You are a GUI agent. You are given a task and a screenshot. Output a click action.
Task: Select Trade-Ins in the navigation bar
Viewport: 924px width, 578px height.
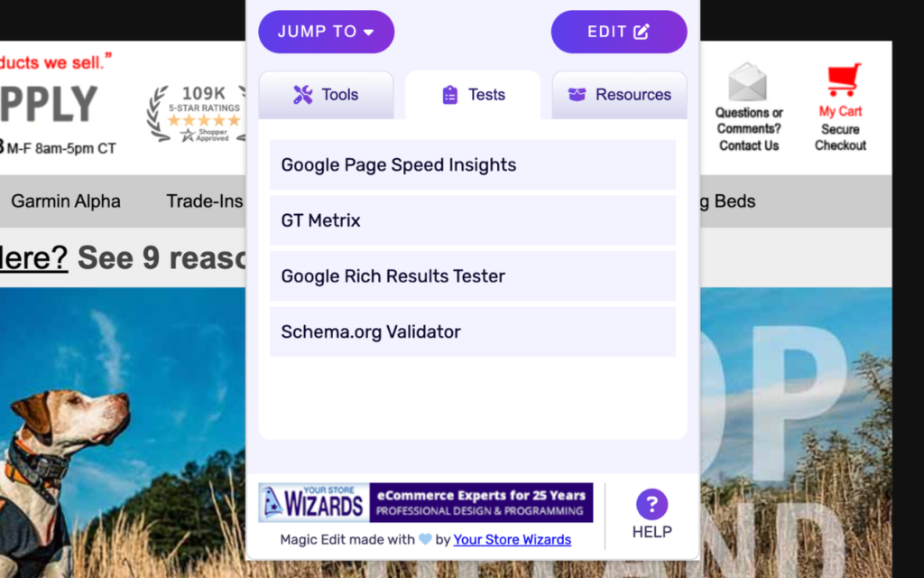(x=204, y=201)
